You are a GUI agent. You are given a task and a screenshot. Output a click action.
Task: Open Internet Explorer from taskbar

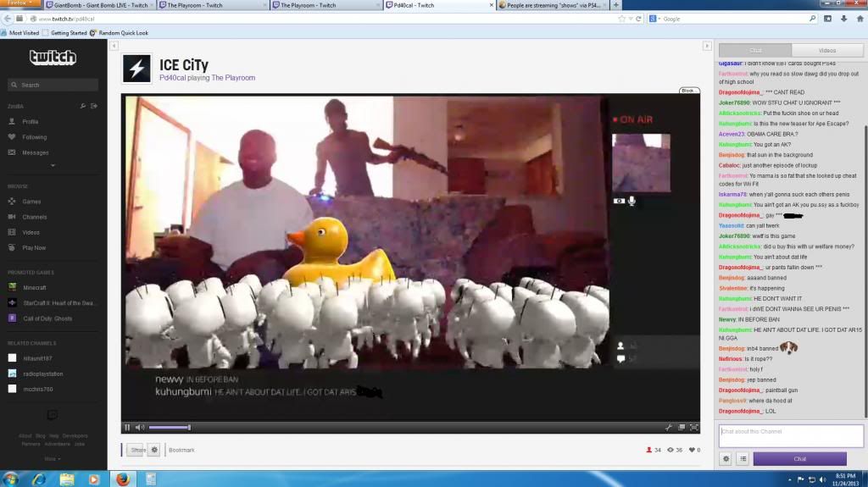[39, 479]
